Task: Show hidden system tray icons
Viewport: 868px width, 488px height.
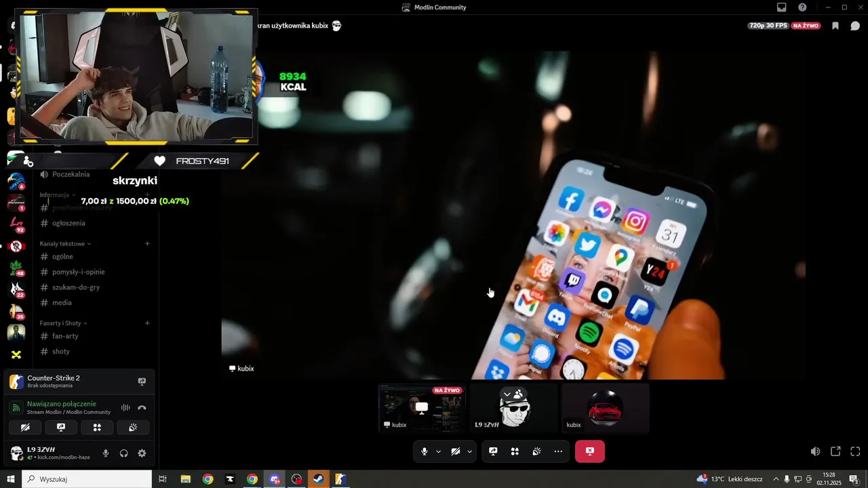Action: tap(776, 479)
